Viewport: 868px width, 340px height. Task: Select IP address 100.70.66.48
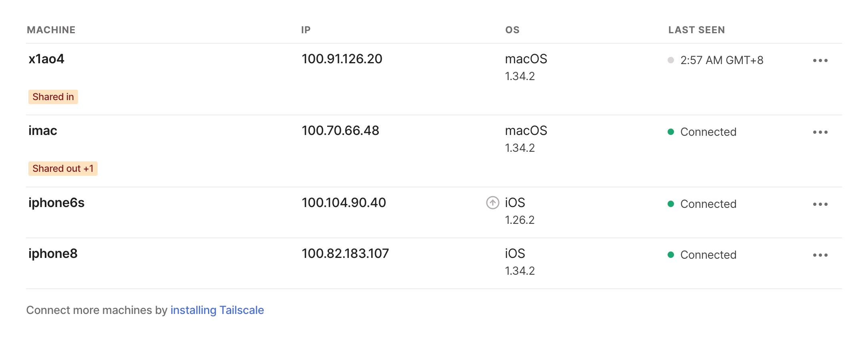point(340,131)
